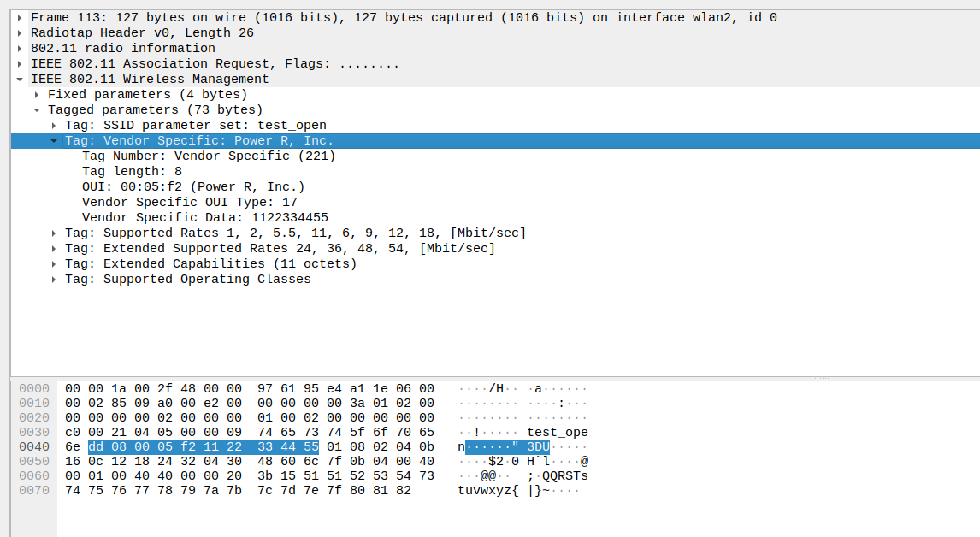The width and height of the screenshot is (980, 537).
Task: Collapse Tagged parameters (73 bytes)
Action: pyautogui.click(x=37, y=110)
